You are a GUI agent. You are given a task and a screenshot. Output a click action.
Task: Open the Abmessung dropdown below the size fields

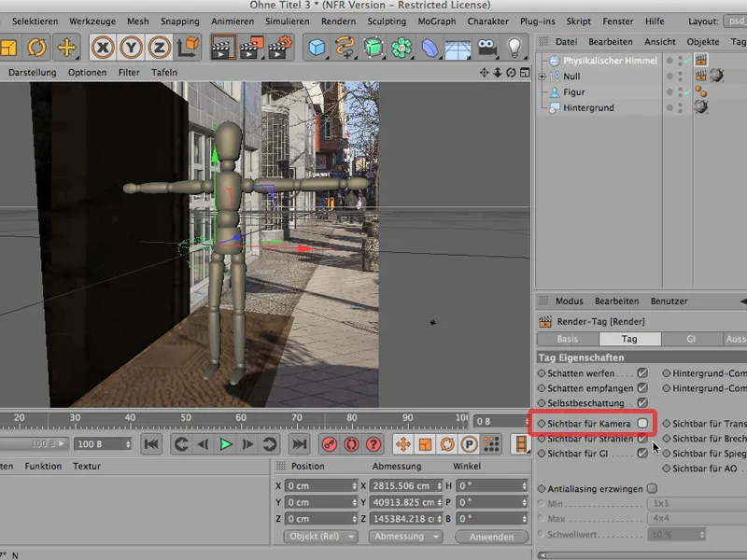click(406, 536)
